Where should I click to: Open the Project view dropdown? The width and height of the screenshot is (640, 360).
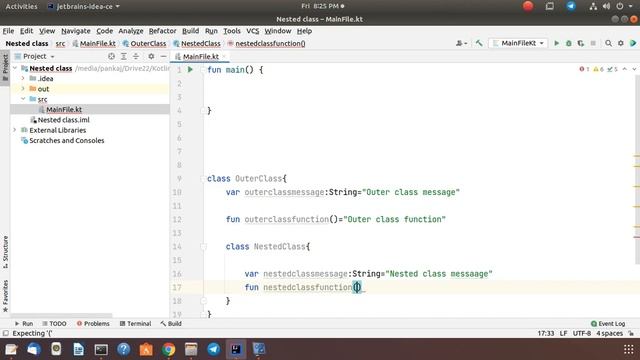click(x=35, y=56)
